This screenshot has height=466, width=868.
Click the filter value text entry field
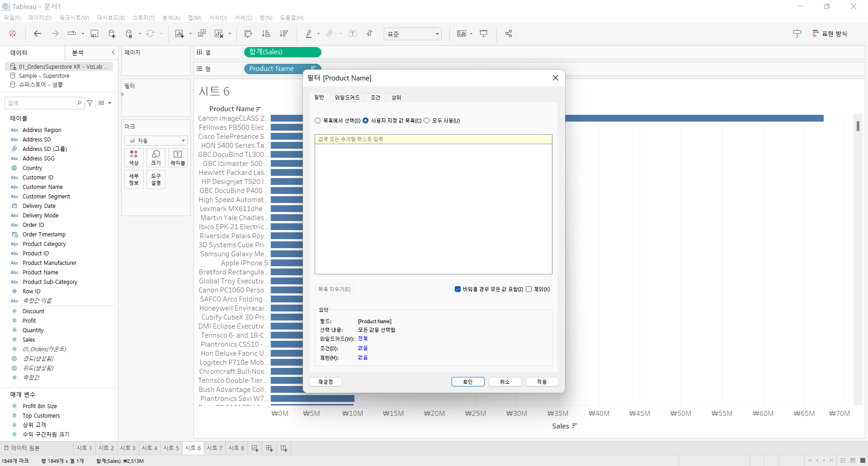click(x=433, y=139)
